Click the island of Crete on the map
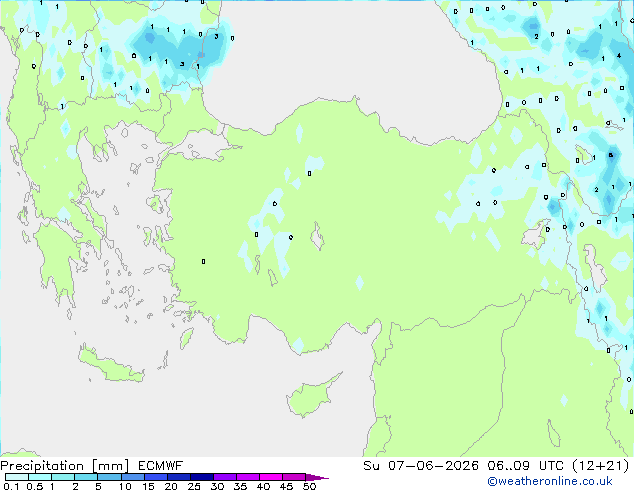This screenshot has width=634, height=490. pyautogui.click(x=110, y=365)
